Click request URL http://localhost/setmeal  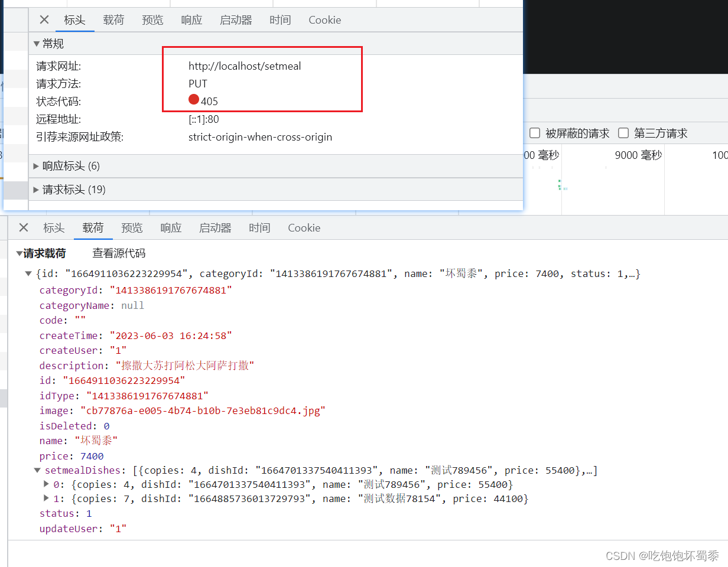[x=245, y=66]
